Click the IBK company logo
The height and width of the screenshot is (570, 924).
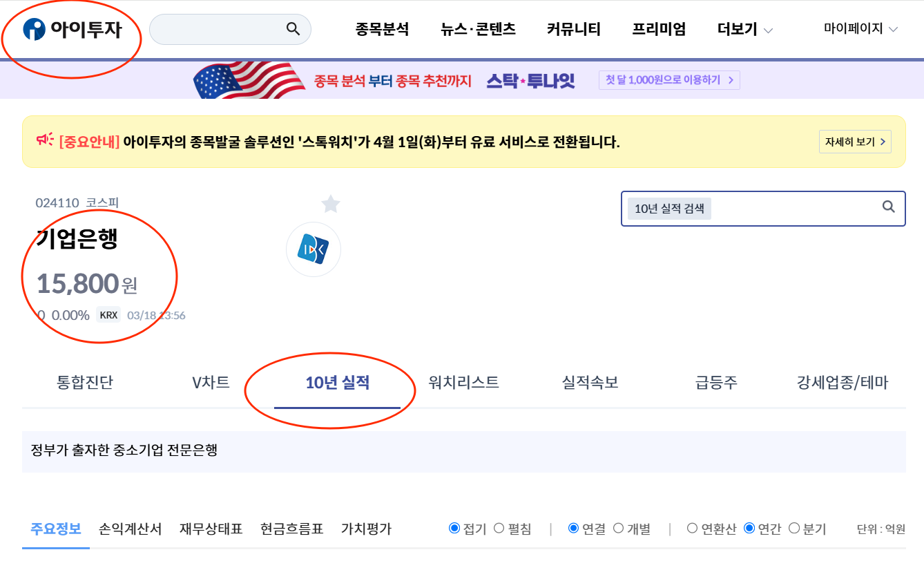pyautogui.click(x=314, y=249)
